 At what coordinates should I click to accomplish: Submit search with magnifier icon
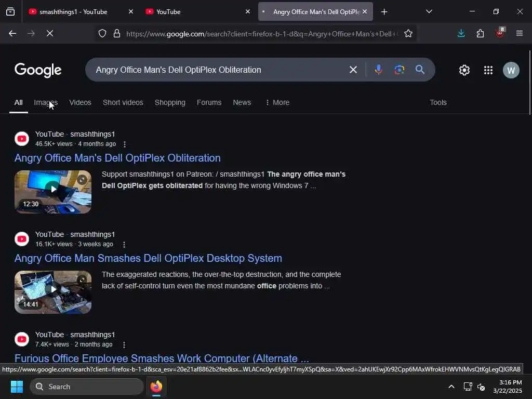(x=420, y=70)
